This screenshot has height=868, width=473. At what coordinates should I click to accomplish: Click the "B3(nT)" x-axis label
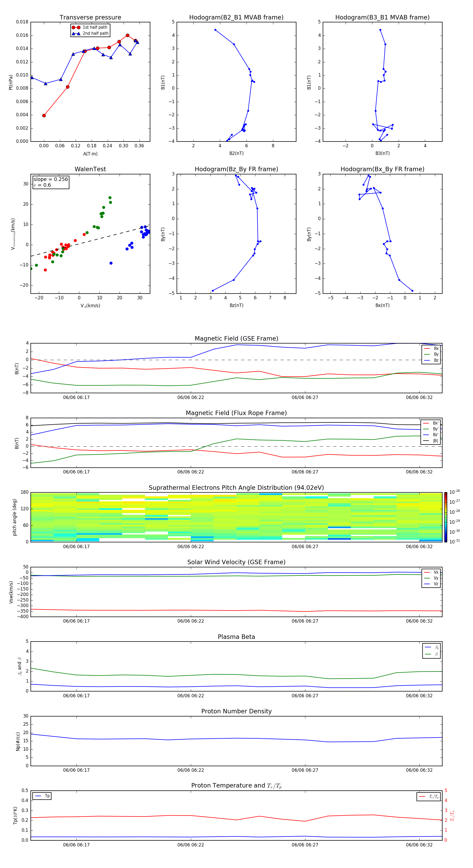click(x=382, y=153)
